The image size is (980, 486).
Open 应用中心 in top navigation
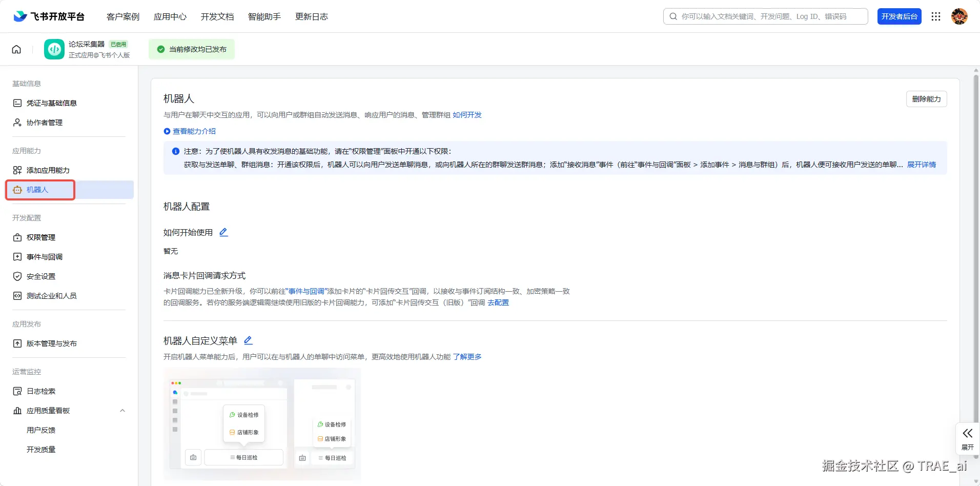pyautogui.click(x=170, y=16)
